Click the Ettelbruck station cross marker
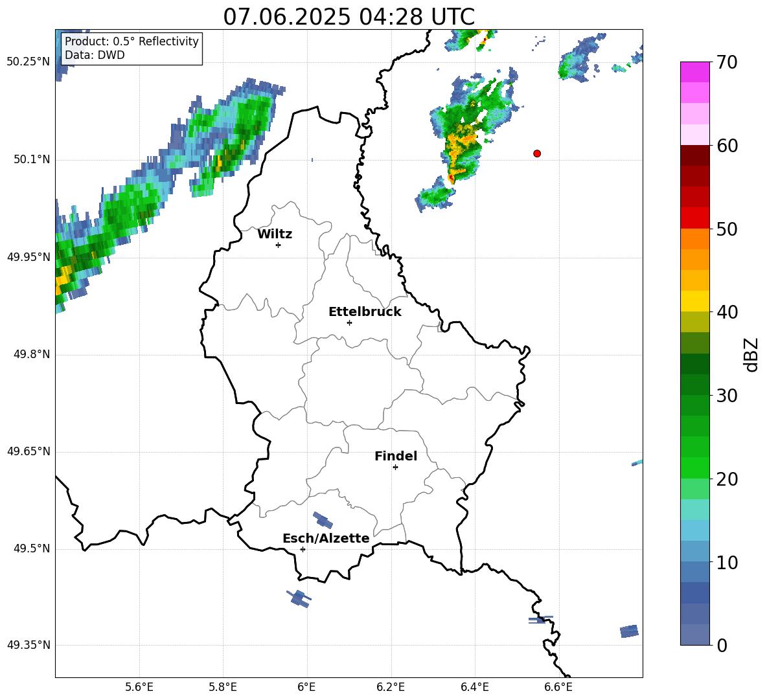This screenshot has width=767, height=700. (x=349, y=322)
